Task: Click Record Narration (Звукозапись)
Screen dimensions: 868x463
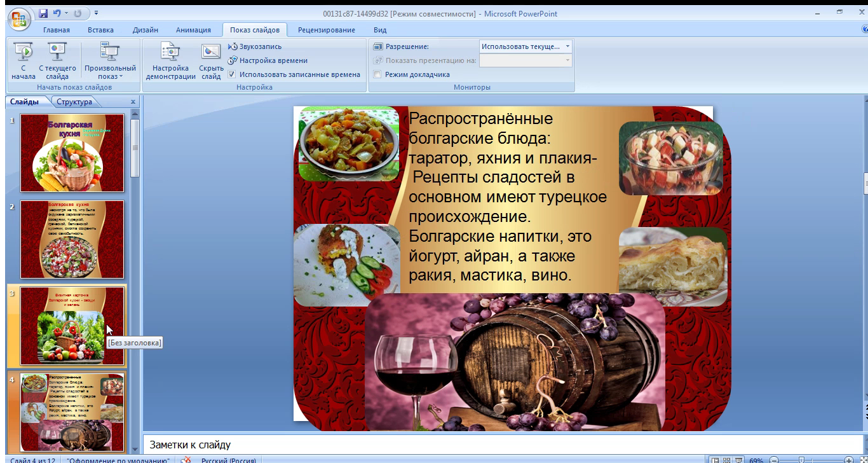Action: tap(260, 46)
